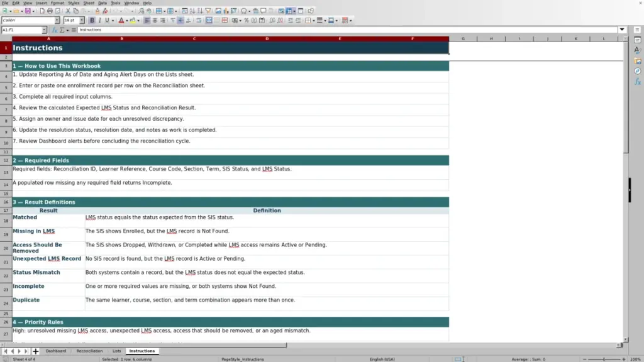Click the zoom slider in status bar
Viewport: 644px width, 362px height.
tap(604, 359)
